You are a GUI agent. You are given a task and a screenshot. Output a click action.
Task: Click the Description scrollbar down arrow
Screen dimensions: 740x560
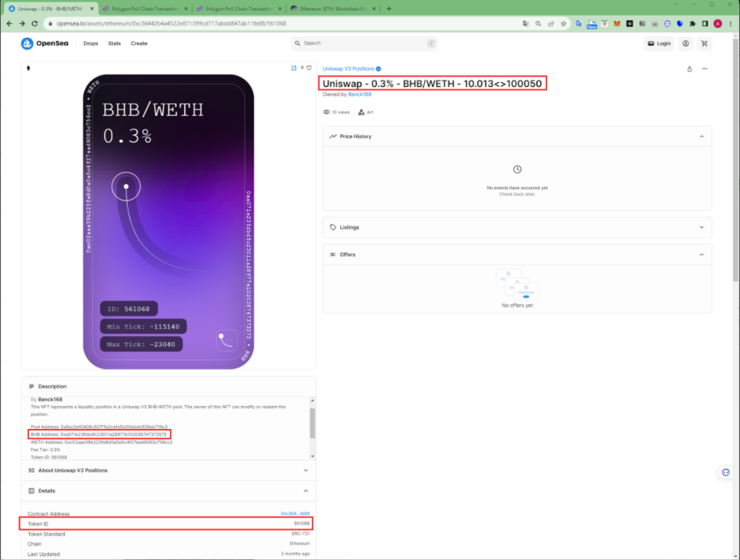[312, 457]
